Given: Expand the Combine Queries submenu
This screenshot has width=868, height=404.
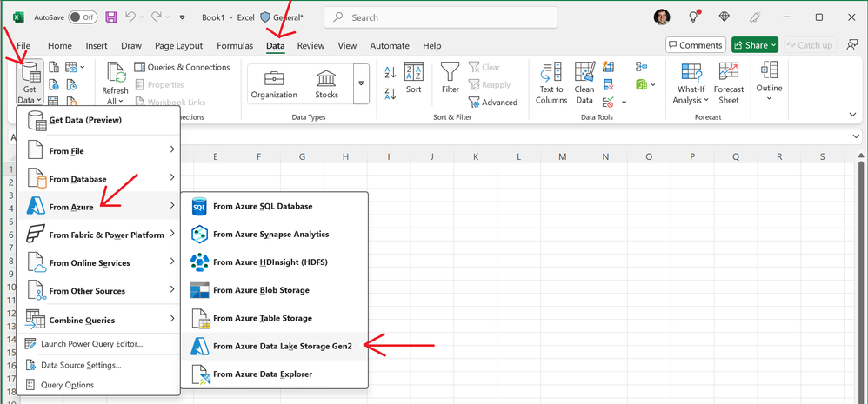Looking at the screenshot, I should (x=98, y=320).
